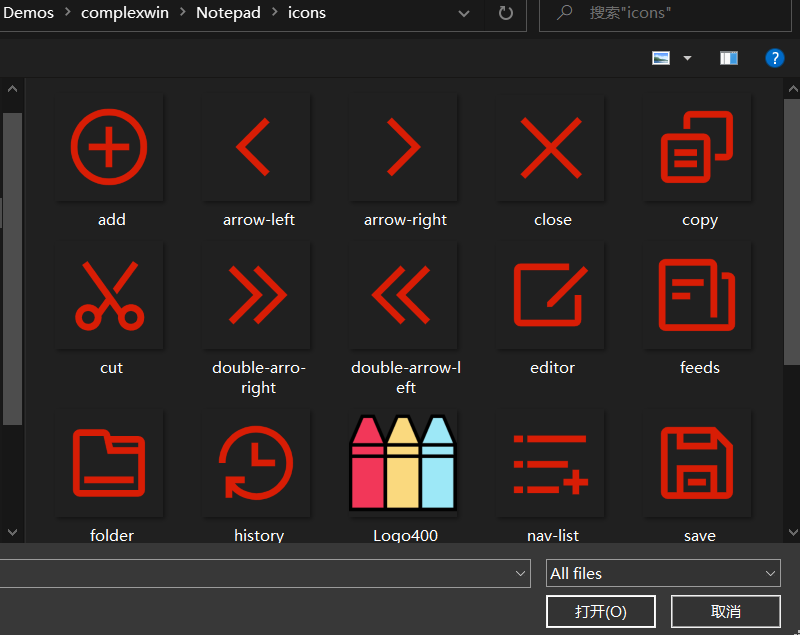Click the search magnifier icon

click(564, 12)
